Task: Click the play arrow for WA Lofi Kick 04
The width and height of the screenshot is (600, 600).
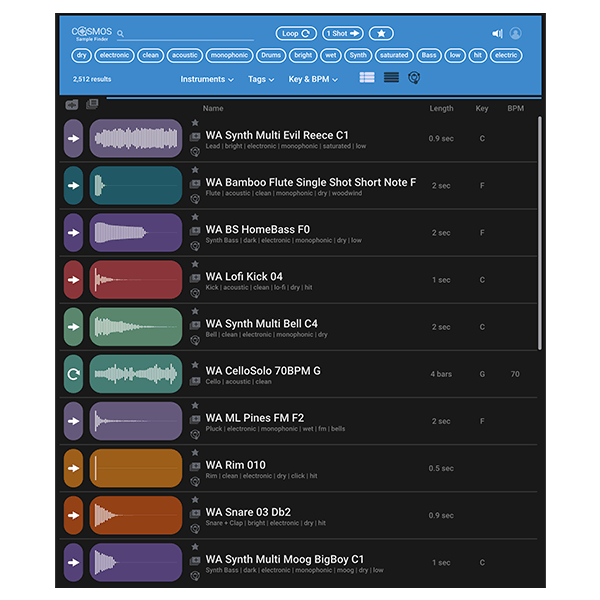Action: pos(73,280)
